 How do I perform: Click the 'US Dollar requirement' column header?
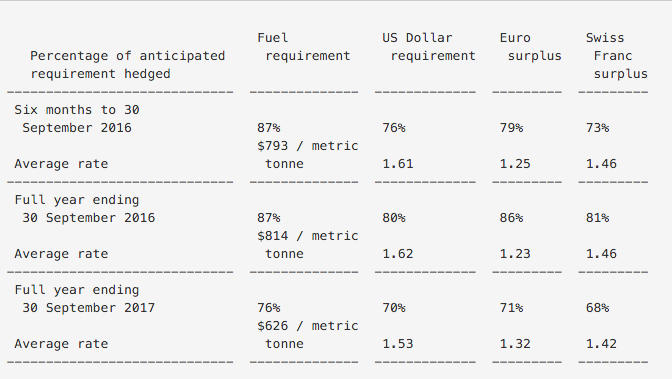coord(429,47)
